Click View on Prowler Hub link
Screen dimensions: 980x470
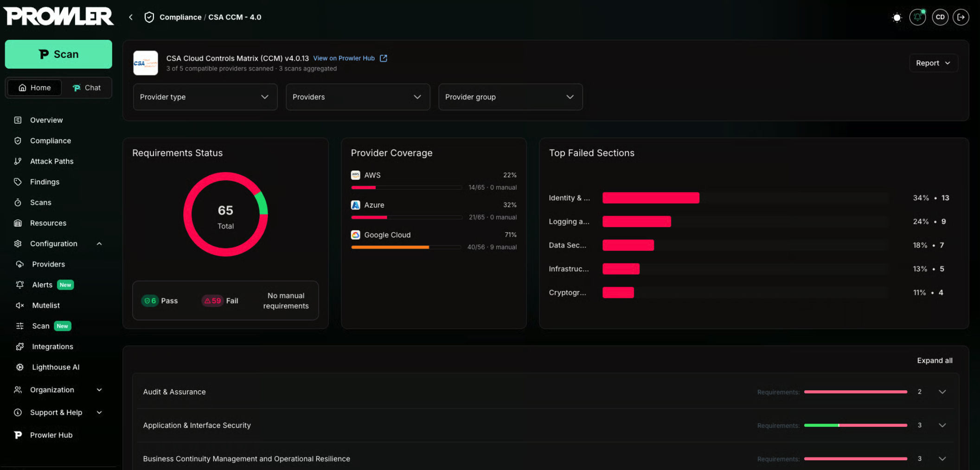344,58
